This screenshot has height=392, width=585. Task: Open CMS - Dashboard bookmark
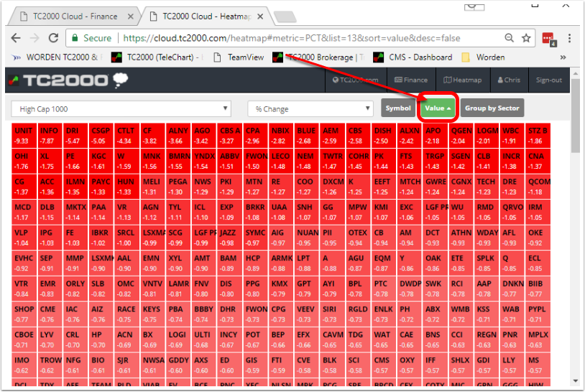[x=413, y=57]
